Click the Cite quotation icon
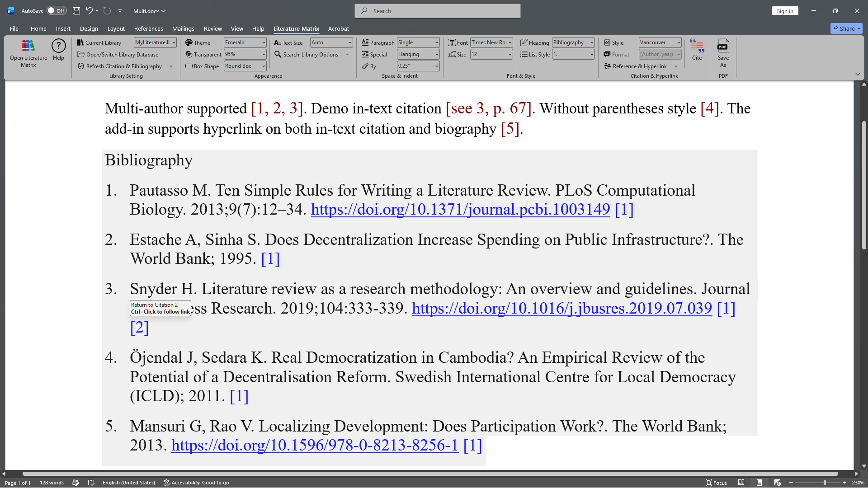This screenshot has height=488, width=868. (697, 46)
